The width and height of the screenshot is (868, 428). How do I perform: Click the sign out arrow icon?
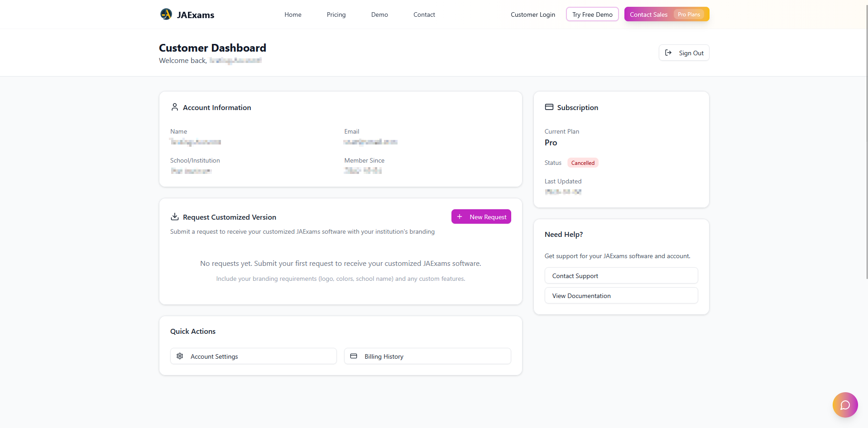(x=668, y=53)
